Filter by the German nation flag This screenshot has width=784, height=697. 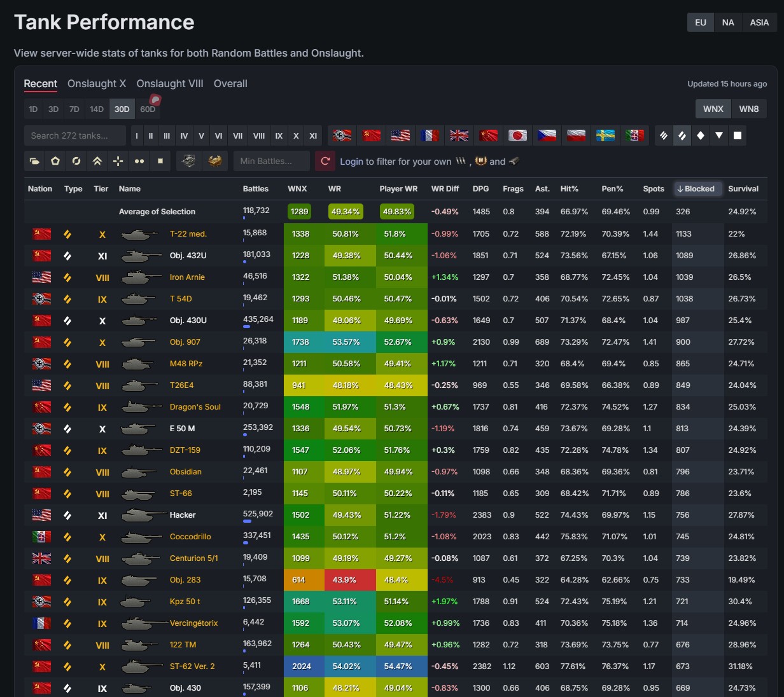click(342, 135)
